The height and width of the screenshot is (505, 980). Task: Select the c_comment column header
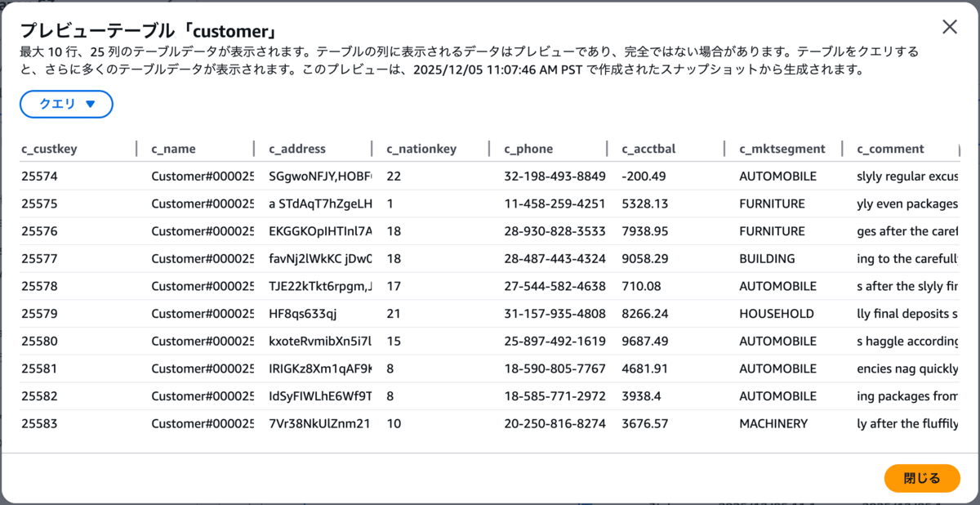(890, 149)
